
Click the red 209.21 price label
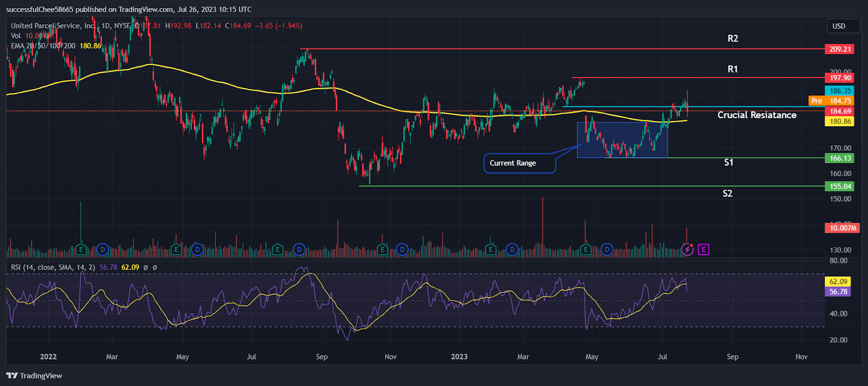[x=839, y=49]
